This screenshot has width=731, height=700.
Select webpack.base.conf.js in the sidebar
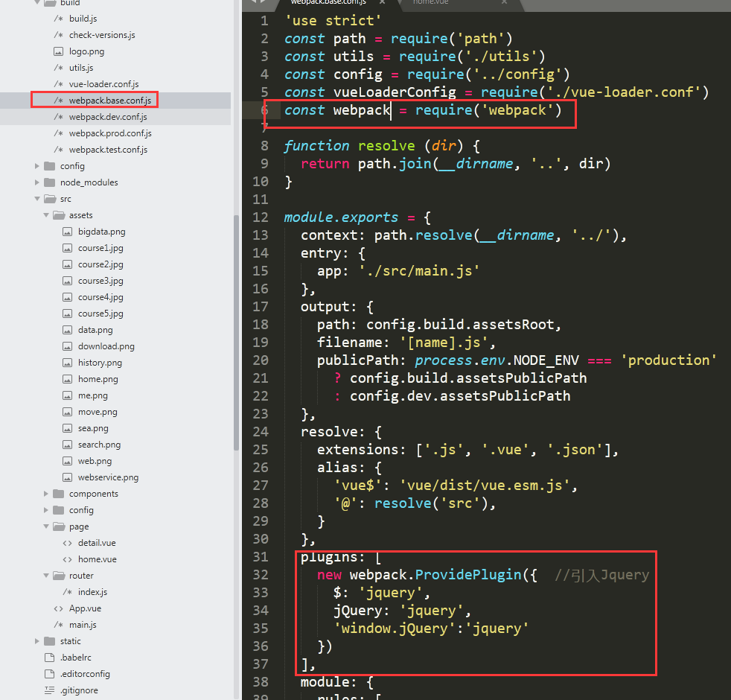click(110, 101)
